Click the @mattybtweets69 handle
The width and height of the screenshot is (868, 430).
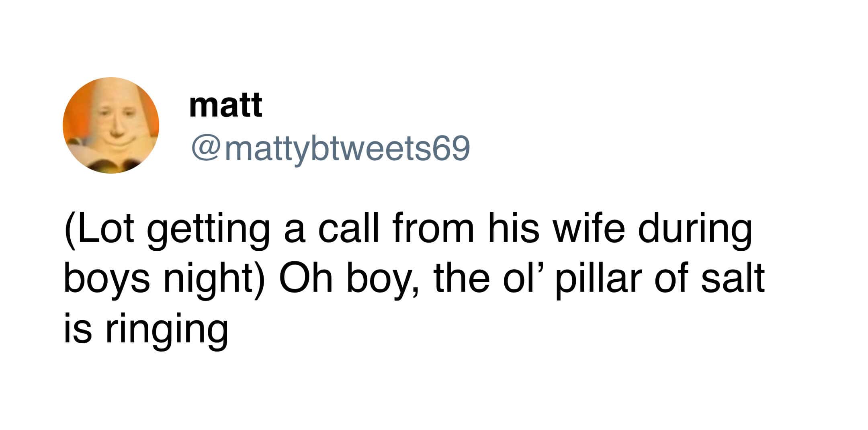(330, 149)
